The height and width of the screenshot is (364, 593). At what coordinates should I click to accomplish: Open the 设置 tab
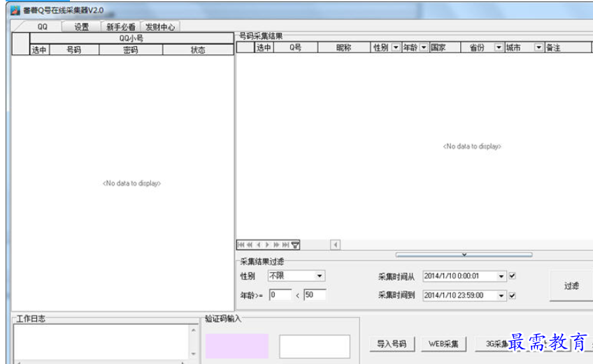coord(81,27)
